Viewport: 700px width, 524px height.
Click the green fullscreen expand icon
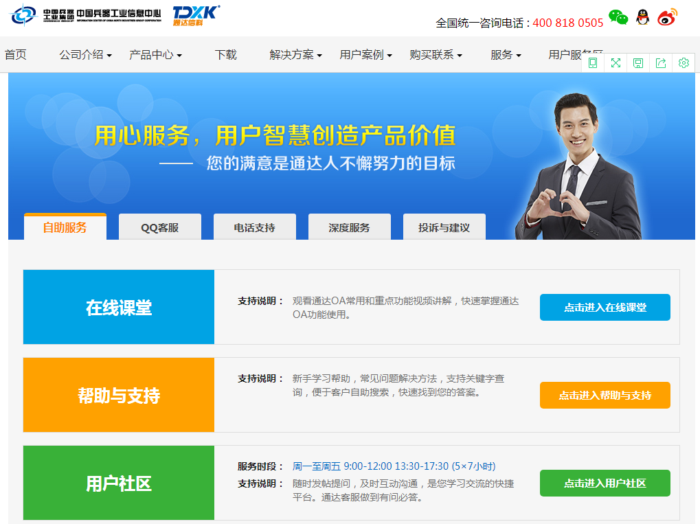coord(615,63)
